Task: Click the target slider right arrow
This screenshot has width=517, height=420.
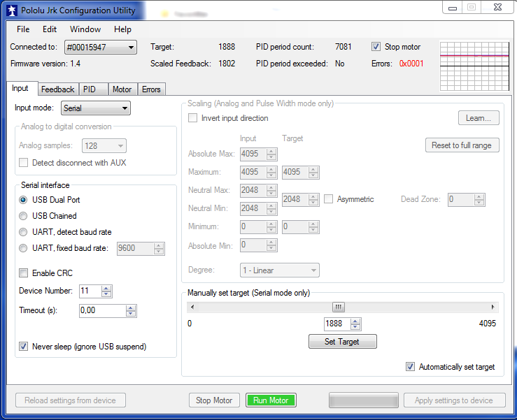Action: [493, 307]
